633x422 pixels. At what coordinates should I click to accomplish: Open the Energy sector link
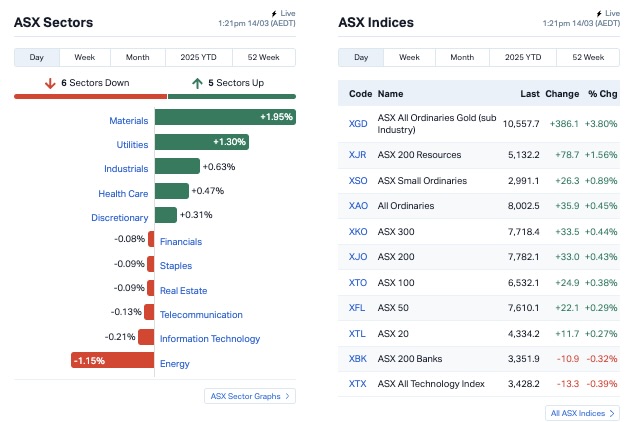[174, 364]
